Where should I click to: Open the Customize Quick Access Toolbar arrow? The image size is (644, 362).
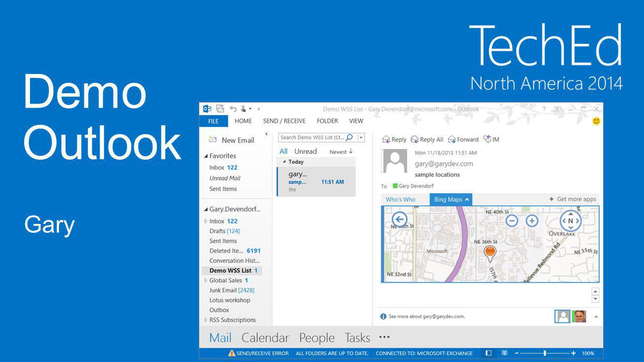click(x=259, y=109)
